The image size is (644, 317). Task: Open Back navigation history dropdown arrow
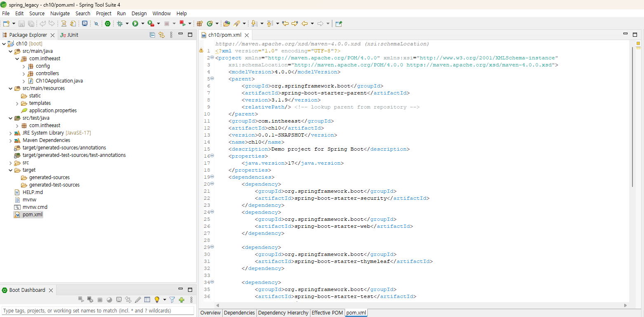click(x=312, y=24)
